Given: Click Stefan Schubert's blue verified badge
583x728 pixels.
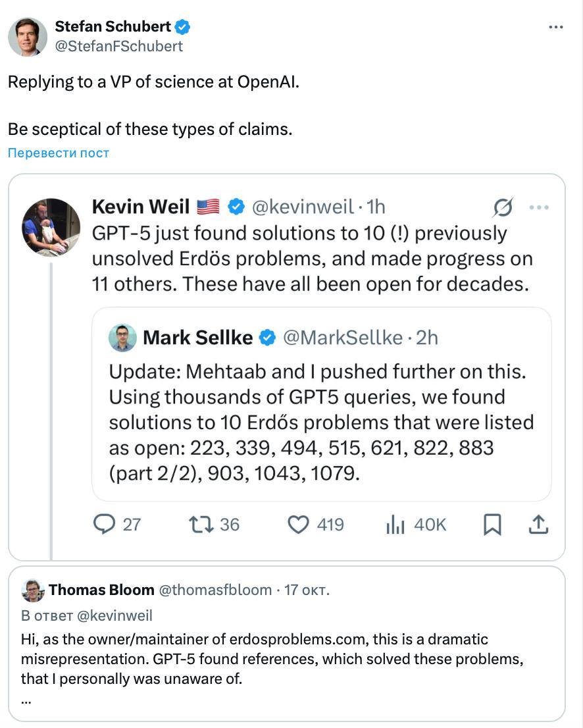Looking at the screenshot, I should (183, 27).
